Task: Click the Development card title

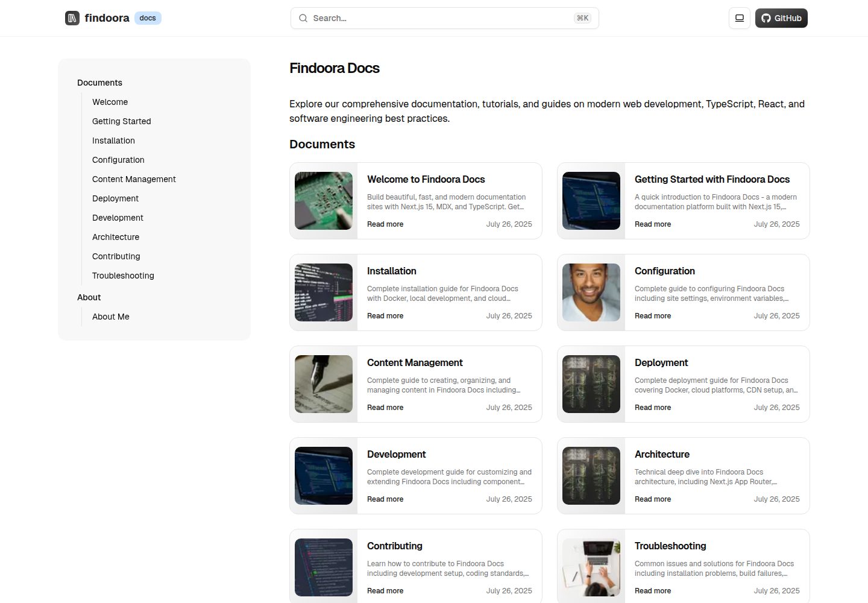Action: [x=396, y=454]
